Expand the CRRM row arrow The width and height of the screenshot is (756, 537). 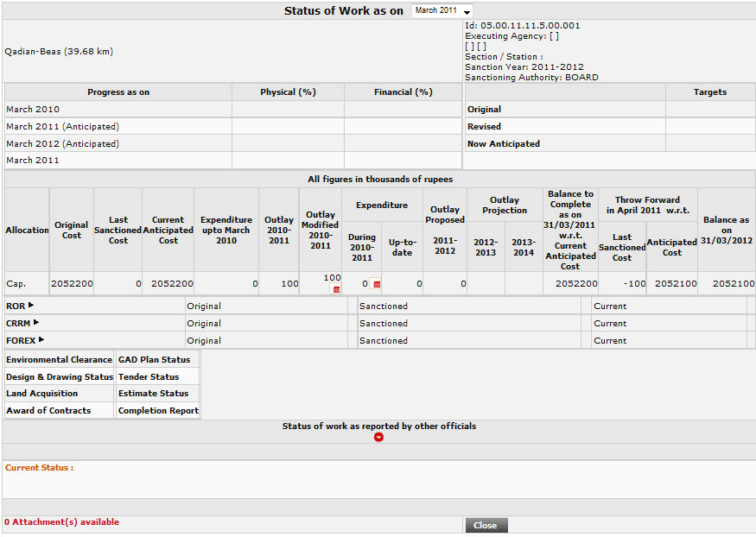pyautogui.click(x=36, y=323)
